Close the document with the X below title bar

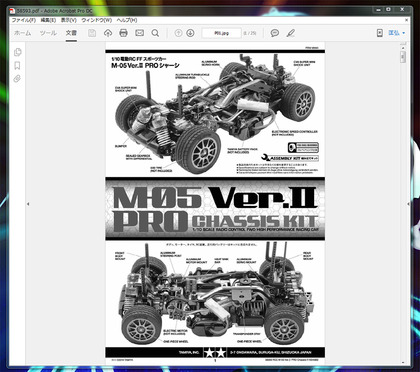[x=406, y=20]
